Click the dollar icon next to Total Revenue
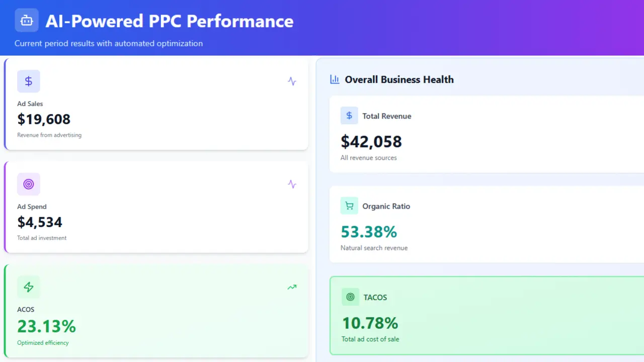 click(349, 116)
